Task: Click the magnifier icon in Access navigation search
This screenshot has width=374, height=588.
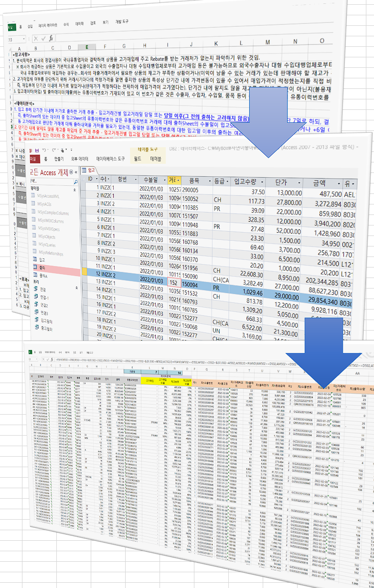Action: click(76, 182)
